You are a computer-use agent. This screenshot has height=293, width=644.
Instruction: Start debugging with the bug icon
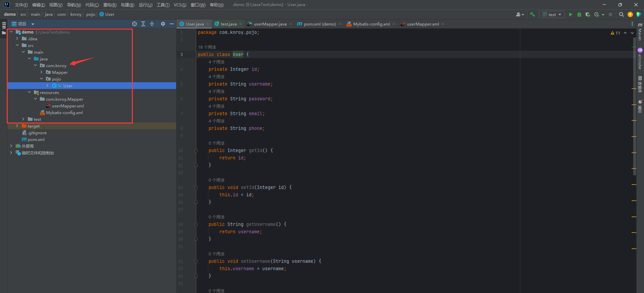579,14
